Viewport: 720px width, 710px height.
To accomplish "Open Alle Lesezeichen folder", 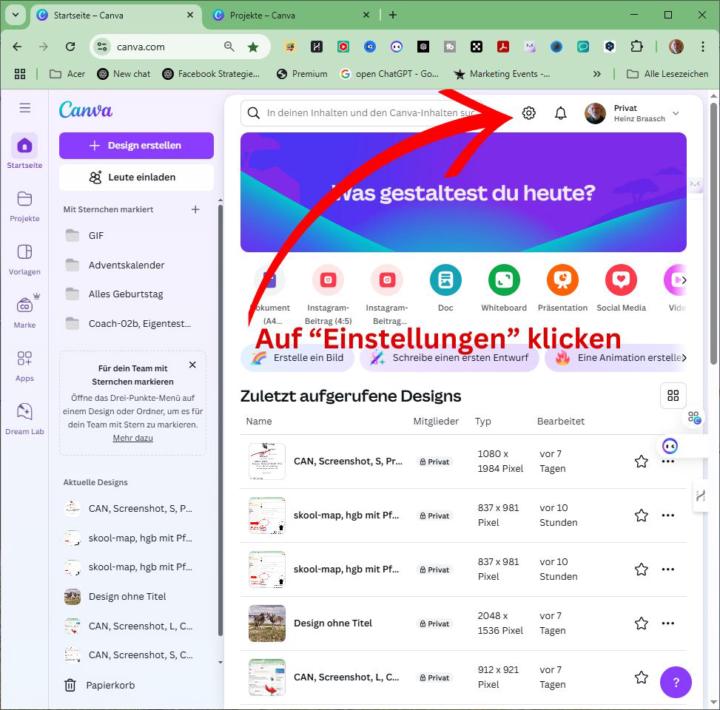I will [x=668, y=73].
